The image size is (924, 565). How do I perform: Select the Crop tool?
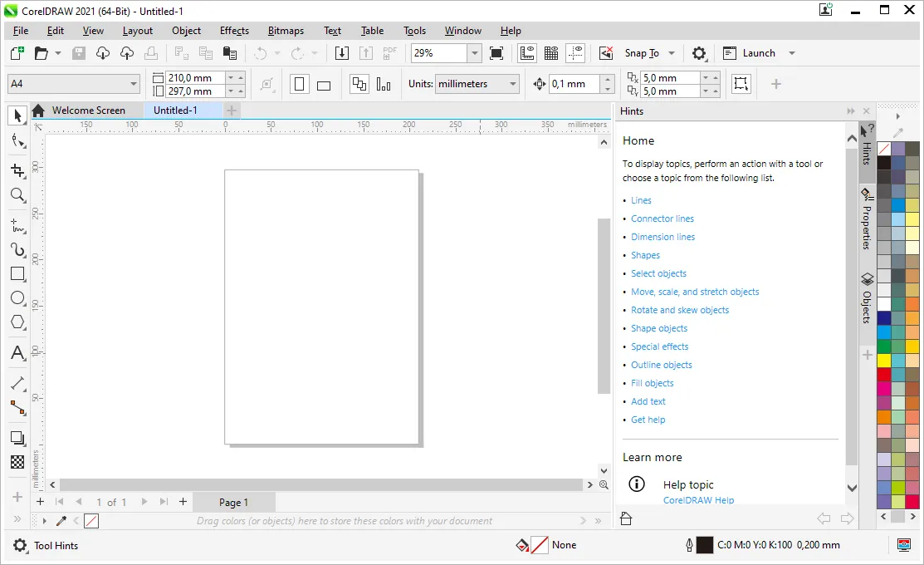click(x=17, y=170)
